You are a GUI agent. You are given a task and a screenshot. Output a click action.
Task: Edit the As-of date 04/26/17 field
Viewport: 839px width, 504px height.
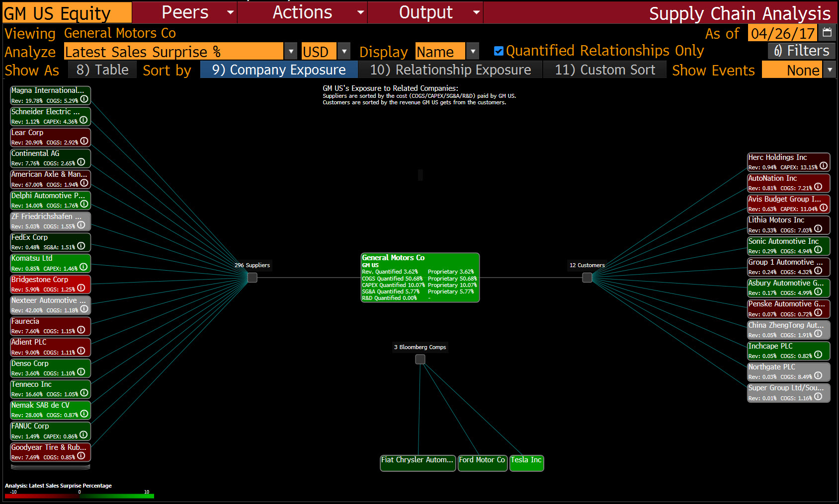(x=783, y=33)
